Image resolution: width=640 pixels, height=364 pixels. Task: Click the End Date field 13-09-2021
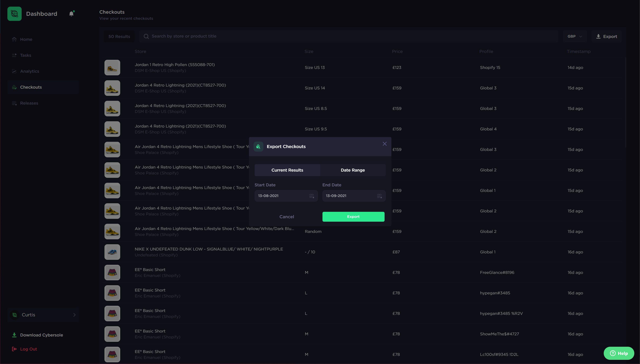point(354,196)
